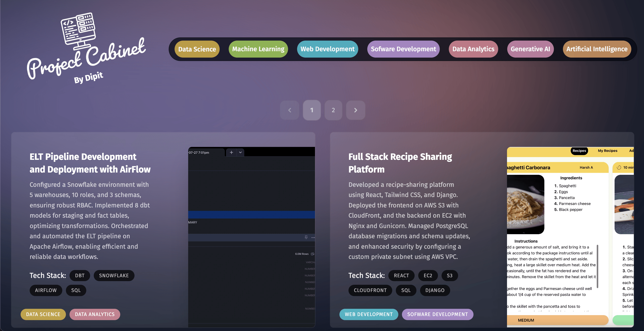Click Recipes tab in recipe app preview
This screenshot has width=644, height=331.
coord(579,151)
